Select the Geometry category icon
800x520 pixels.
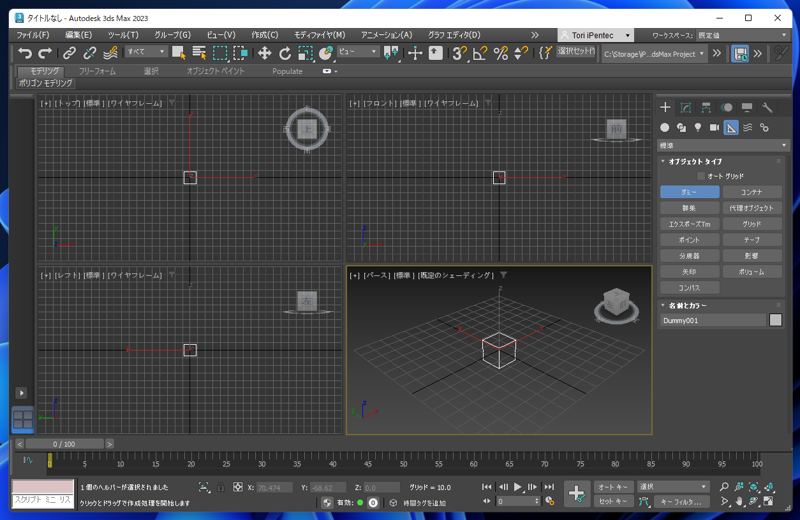pyautogui.click(x=664, y=128)
